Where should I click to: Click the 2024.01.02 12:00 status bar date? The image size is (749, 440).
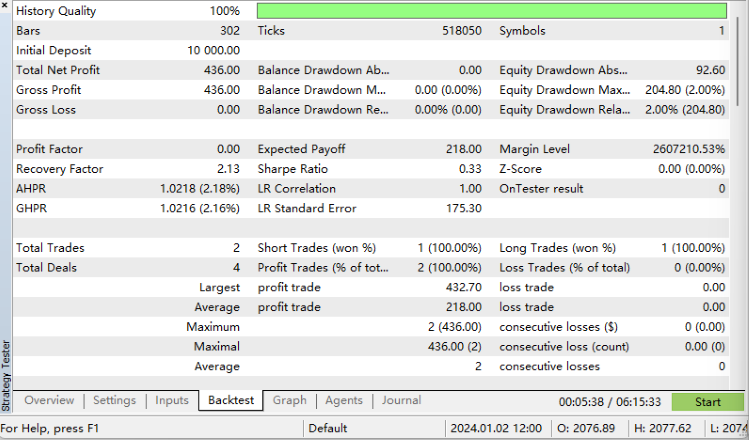pos(496,428)
